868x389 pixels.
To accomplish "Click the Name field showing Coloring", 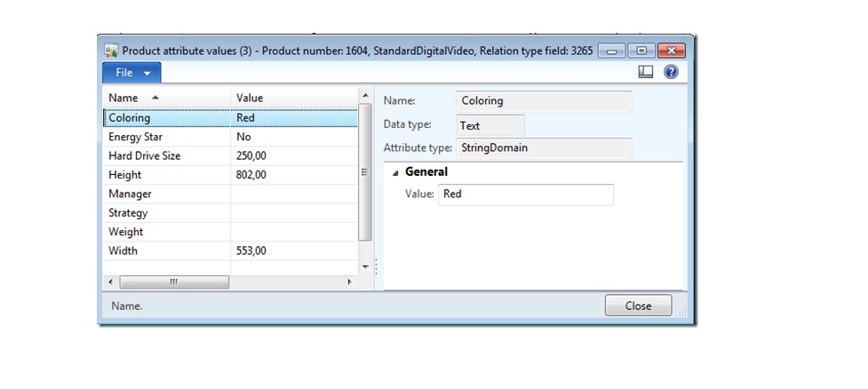I will pos(544,101).
